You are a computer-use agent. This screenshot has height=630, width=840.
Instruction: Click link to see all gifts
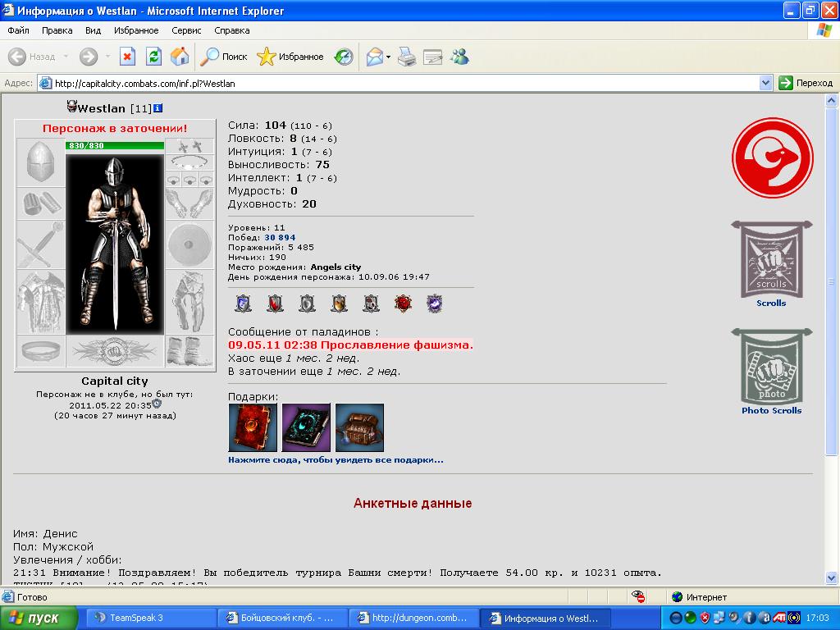click(x=336, y=459)
